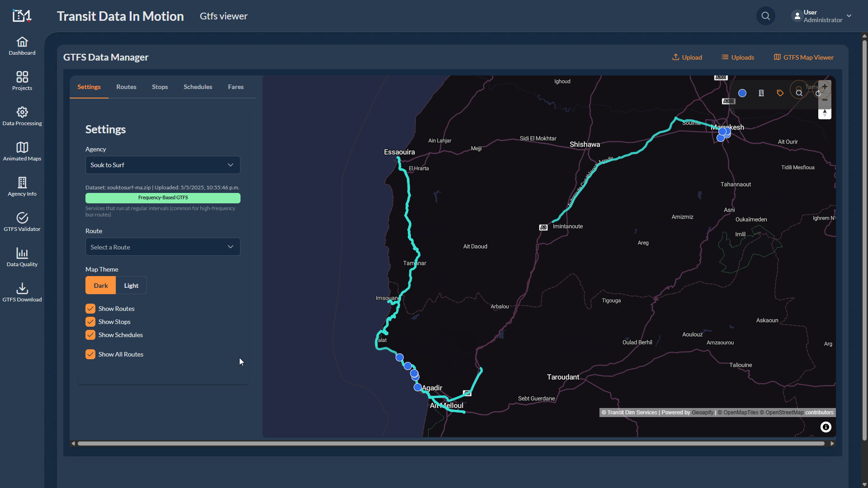Open the GTFS Map Viewer
Viewport: 868px width, 488px height.
pos(803,57)
